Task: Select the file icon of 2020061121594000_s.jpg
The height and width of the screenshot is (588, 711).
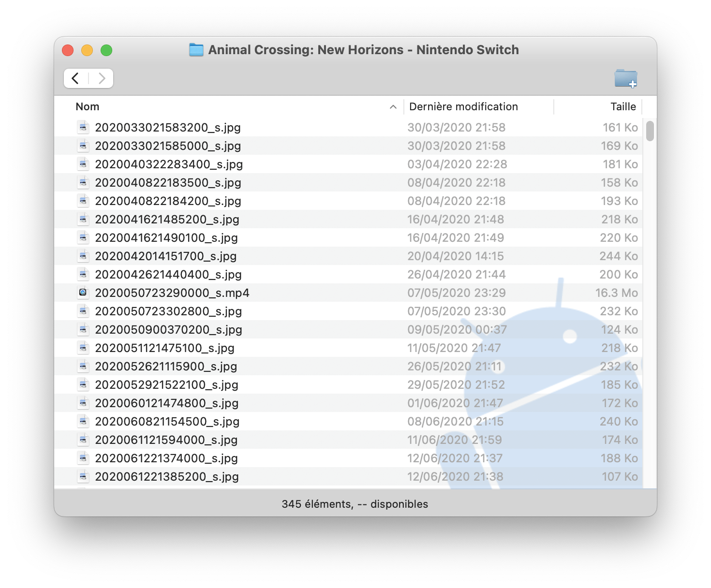Action: (x=83, y=440)
